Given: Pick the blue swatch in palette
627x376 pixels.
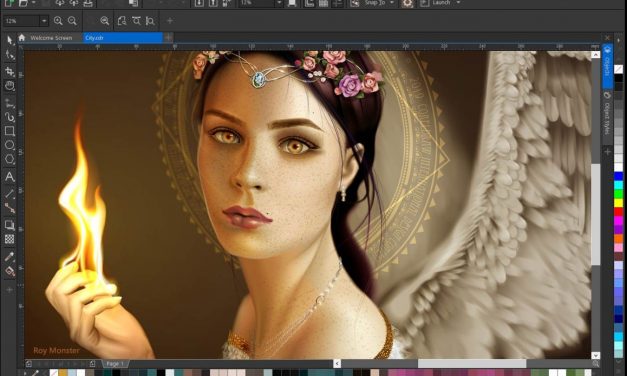Looking at the screenshot, I should click(619, 176).
